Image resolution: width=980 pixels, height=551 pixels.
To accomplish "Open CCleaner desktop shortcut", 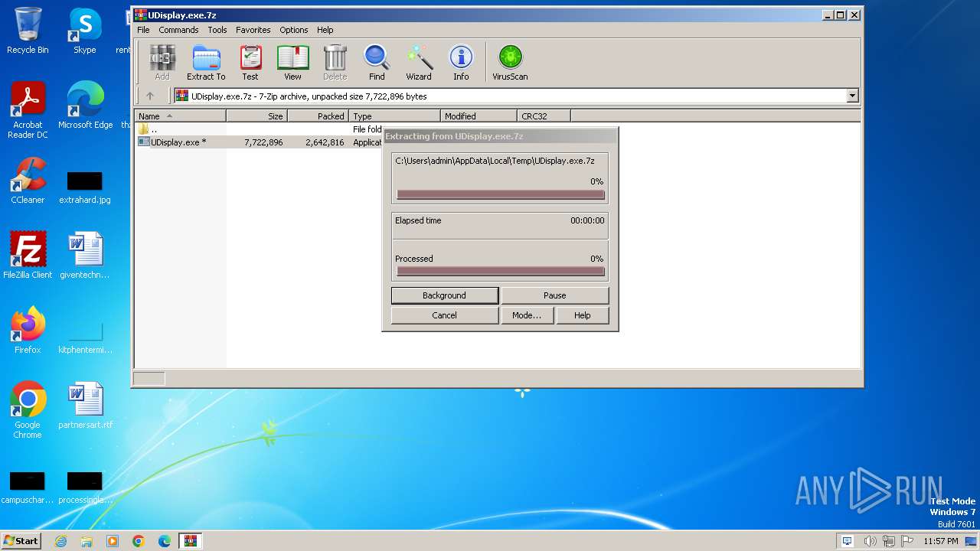I will (x=28, y=181).
